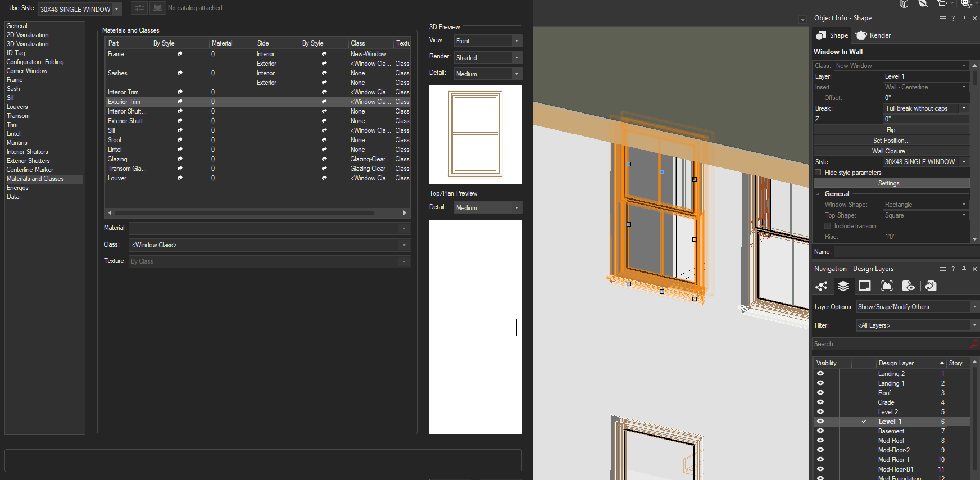Select Muntins in the settings category list
The image size is (980, 480).
[x=17, y=143]
